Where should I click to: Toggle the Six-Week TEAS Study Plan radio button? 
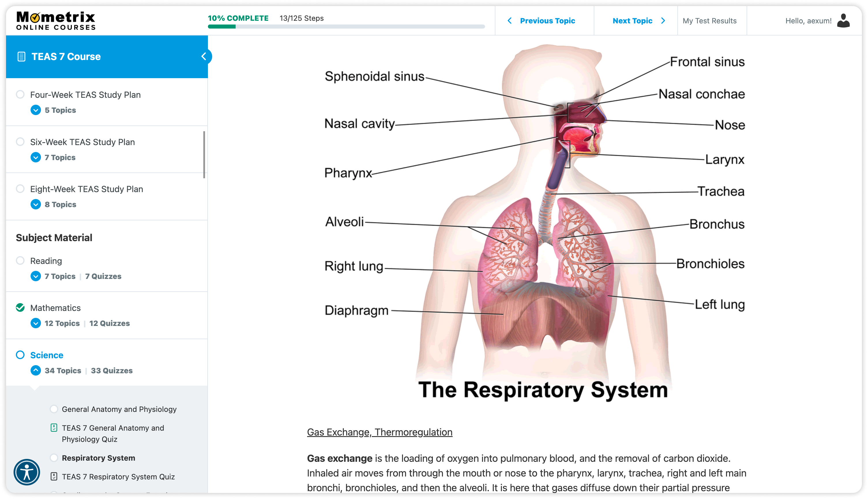coord(21,142)
